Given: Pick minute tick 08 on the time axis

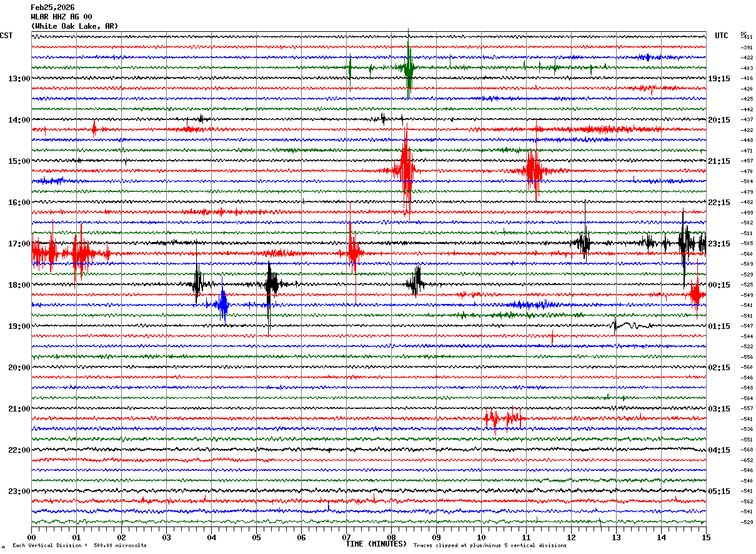Looking at the screenshot, I should point(392,536).
